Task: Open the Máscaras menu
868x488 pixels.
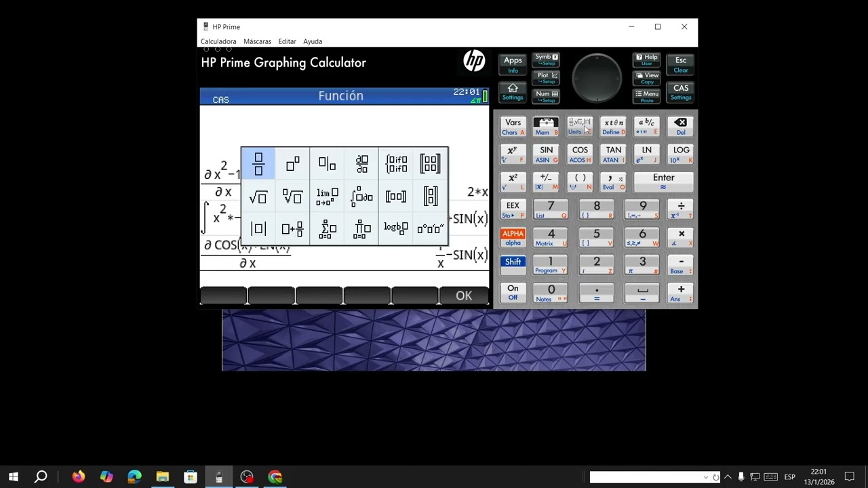Action: click(258, 41)
